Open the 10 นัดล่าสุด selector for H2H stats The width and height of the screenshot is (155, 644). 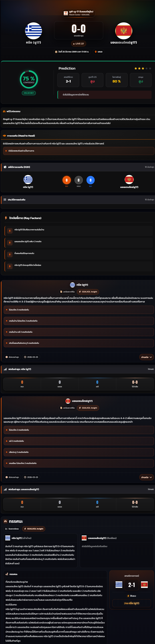[x=149, y=167]
